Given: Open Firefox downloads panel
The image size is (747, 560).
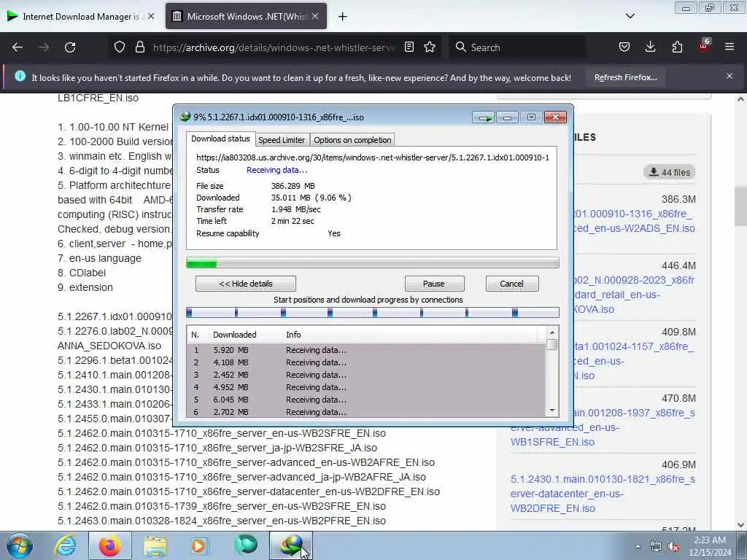Looking at the screenshot, I should (x=650, y=47).
